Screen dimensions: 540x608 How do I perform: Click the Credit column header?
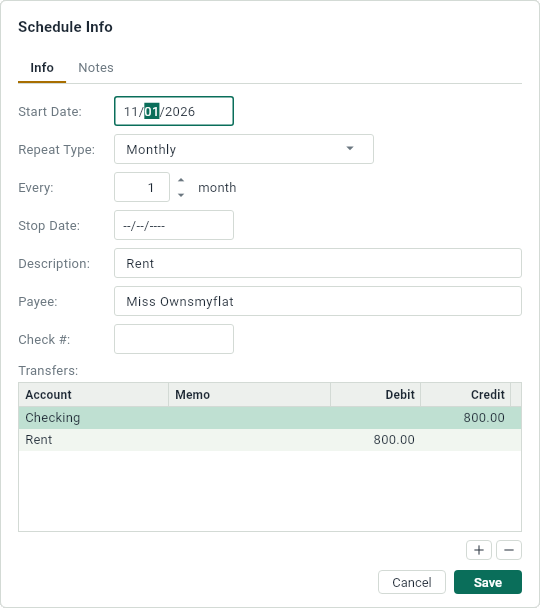coord(466,394)
